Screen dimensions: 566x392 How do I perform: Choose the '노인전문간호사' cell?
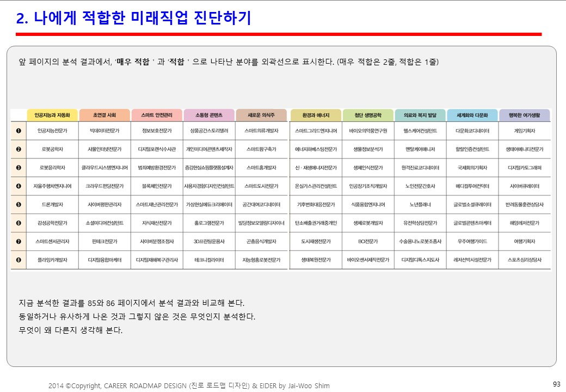tap(420, 186)
